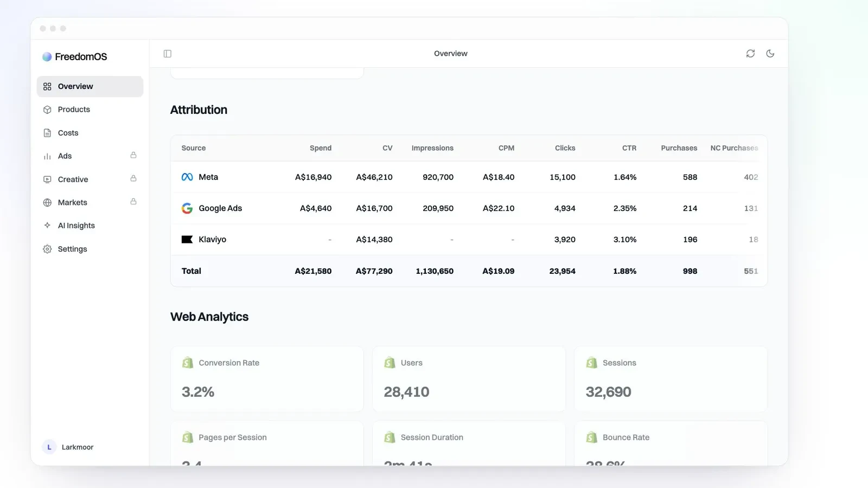Click the Shopify icon on Conversion Rate card

(x=188, y=363)
